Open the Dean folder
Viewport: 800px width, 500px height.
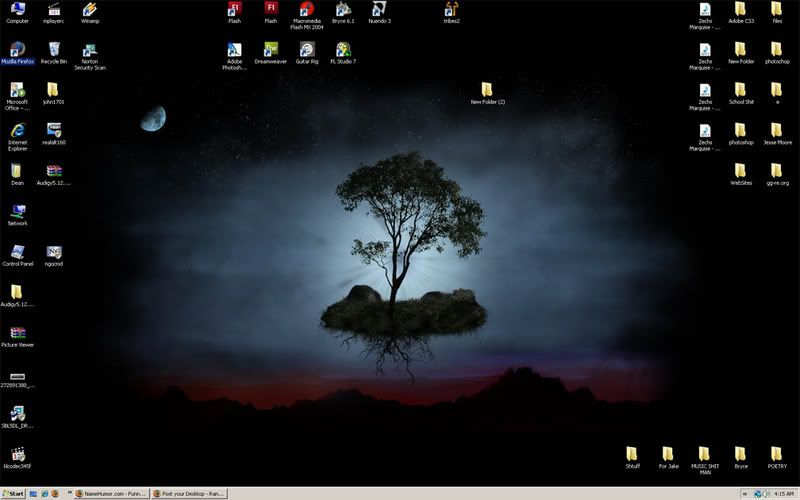pos(17,174)
